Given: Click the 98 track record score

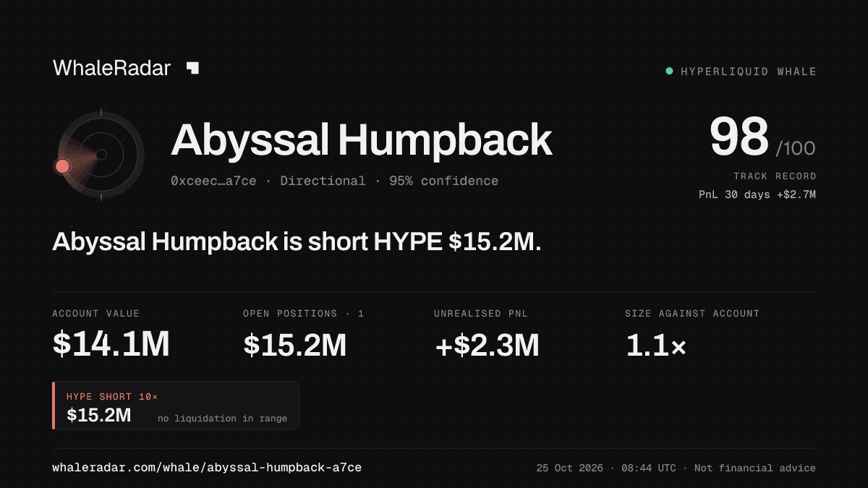Looking at the screenshot, I should (x=739, y=137).
